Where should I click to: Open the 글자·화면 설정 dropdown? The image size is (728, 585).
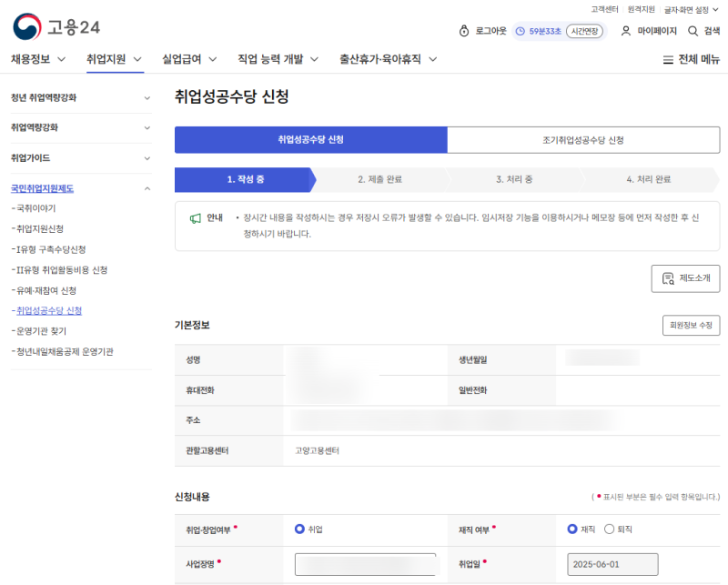pyautogui.click(x=692, y=10)
